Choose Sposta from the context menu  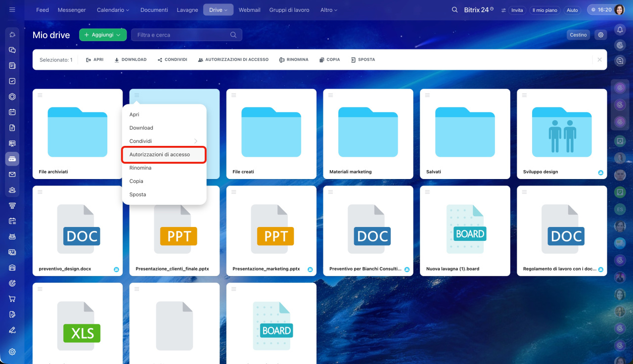coord(164,194)
